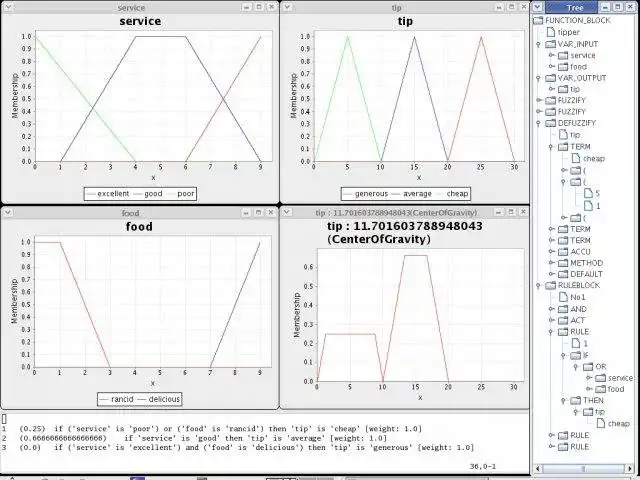
Task: Click the THEN folder icon
Action: (x=576, y=400)
